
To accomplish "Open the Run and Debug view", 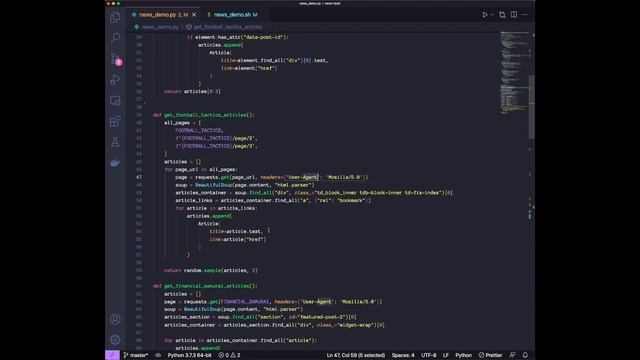I will [x=115, y=80].
